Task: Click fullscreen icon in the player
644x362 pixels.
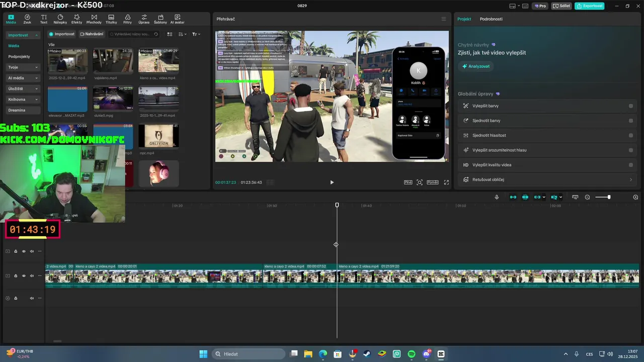Action: (x=446, y=183)
